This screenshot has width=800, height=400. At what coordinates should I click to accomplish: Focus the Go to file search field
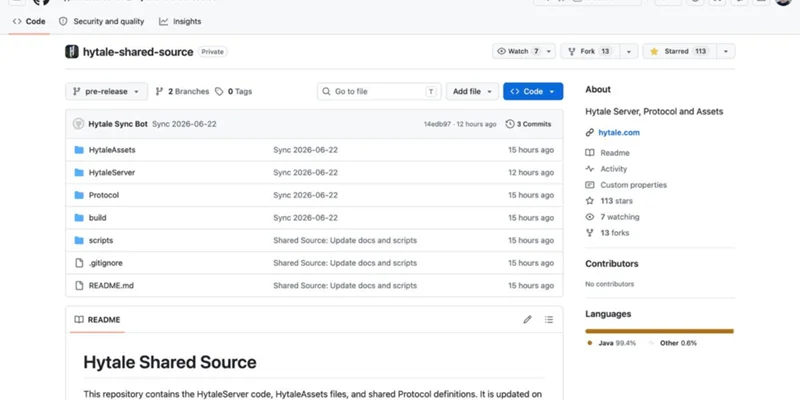tap(379, 91)
